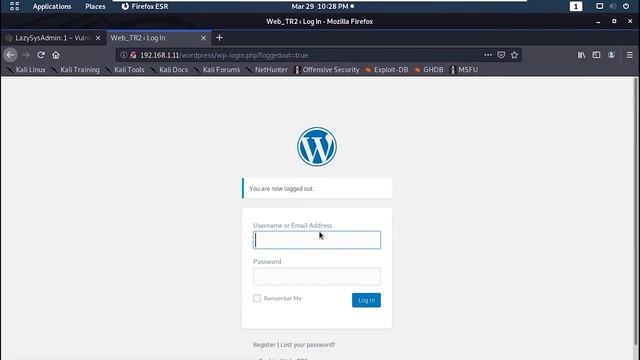The width and height of the screenshot is (640, 360).
Task: Open the Kali Linux bookmark
Action: tap(27, 70)
